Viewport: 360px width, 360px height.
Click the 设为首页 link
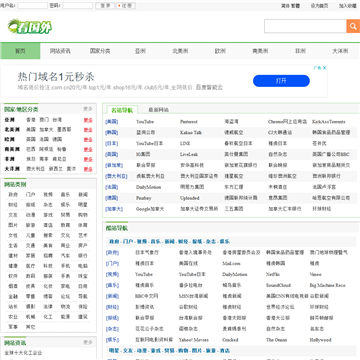(x=319, y=6)
